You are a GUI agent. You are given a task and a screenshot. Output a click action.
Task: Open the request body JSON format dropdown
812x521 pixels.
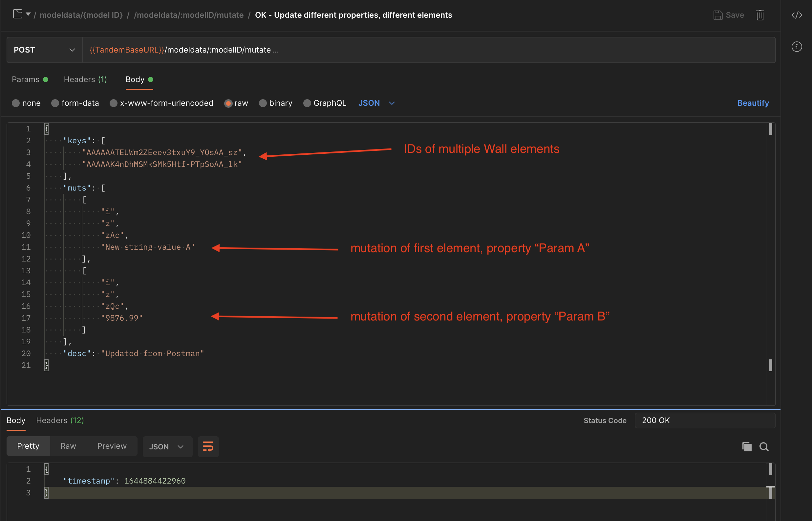pos(376,103)
